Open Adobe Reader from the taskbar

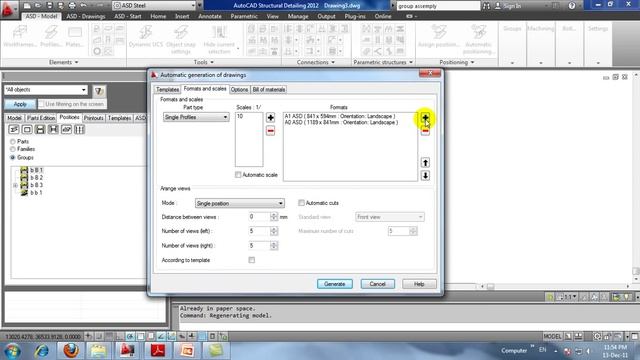(158, 350)
